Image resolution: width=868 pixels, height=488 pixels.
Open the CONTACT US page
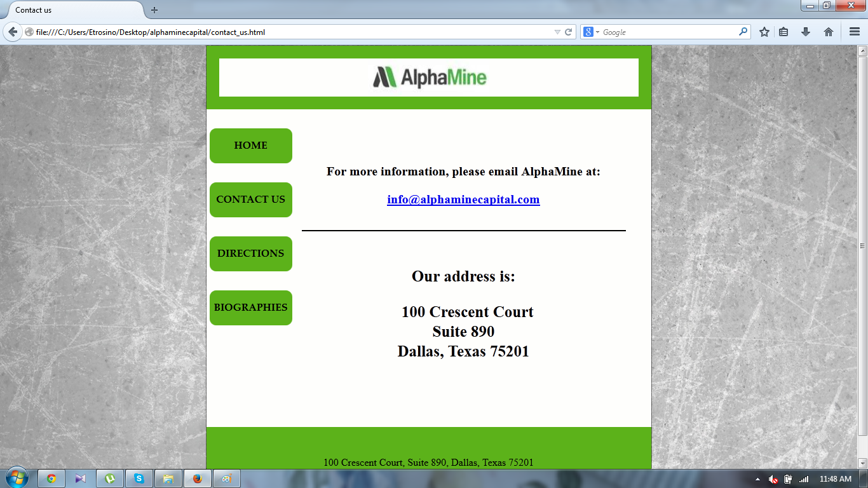(251, 200)
